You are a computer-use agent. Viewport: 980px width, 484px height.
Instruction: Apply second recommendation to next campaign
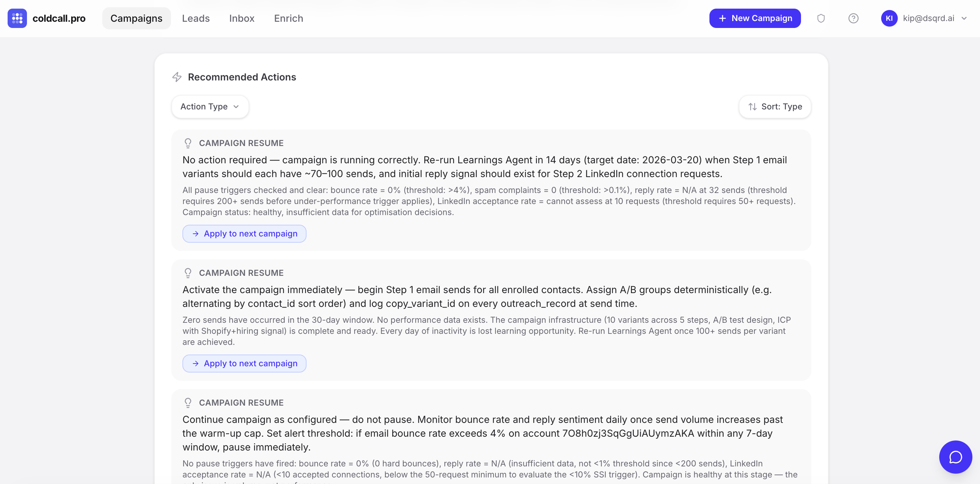pyautogui.click(x=244, y=364)
